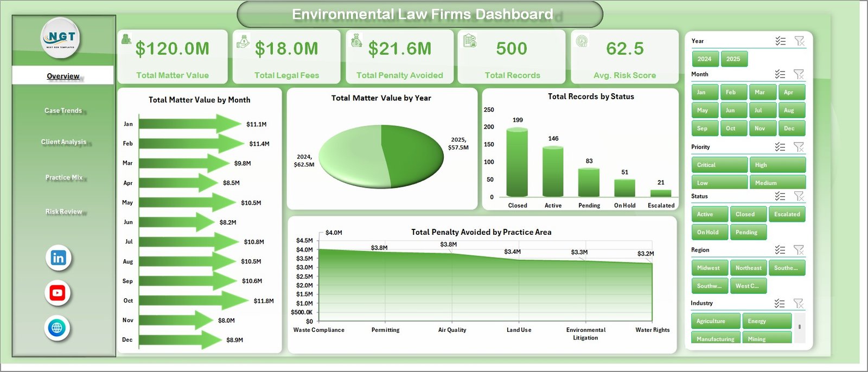Click the Total Matter Value card icon
This screenshot has width=868, height=372.
pyautogui.click(x=126, y=39)
